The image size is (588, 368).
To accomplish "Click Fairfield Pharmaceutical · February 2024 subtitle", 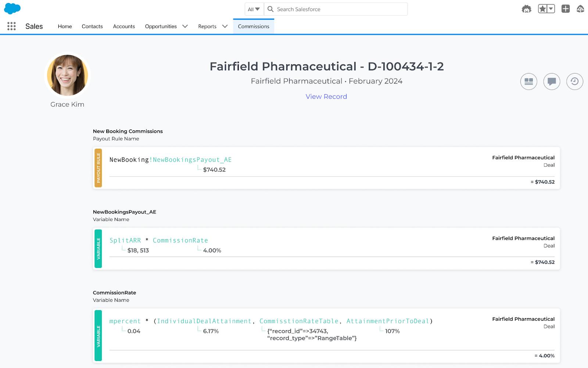I will tap(327, 81).
